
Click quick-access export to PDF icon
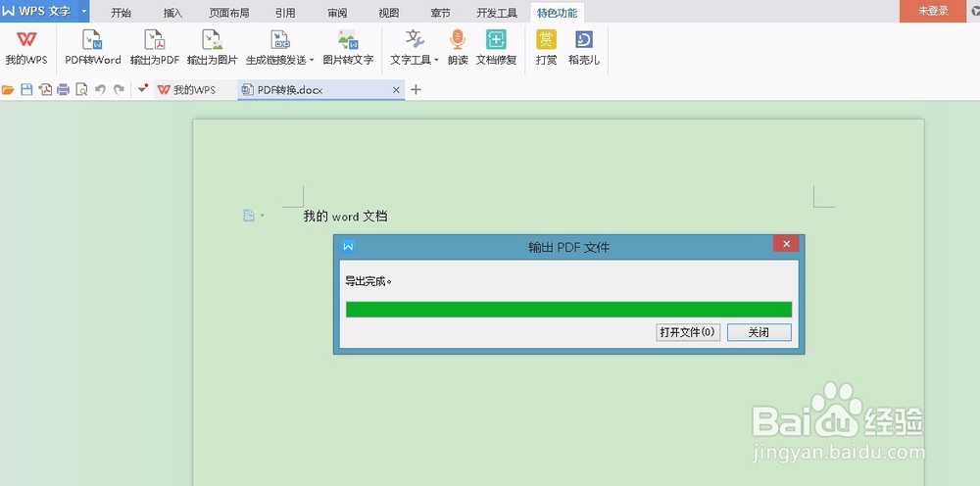click(45, 90)
